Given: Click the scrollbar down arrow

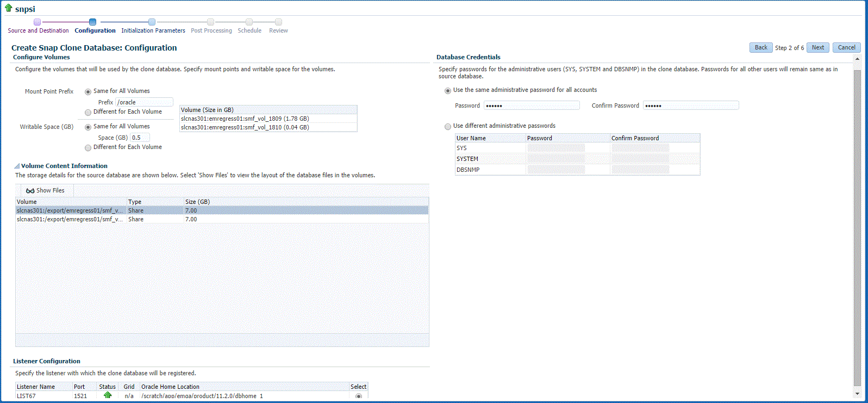Looking at the screenshot, I should [x=857, y=393].
